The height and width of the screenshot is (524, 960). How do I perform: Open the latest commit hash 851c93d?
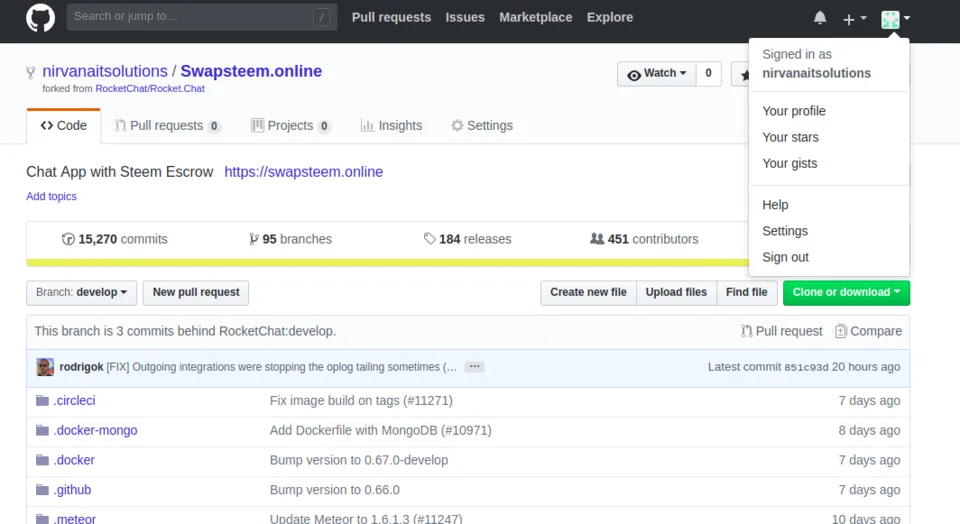tap(806, 367)
